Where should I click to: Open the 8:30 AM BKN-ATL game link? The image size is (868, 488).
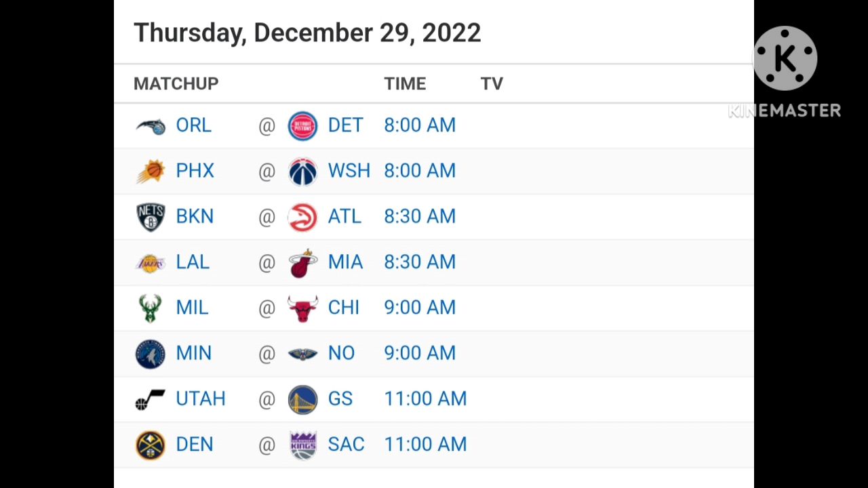(420, 217)
